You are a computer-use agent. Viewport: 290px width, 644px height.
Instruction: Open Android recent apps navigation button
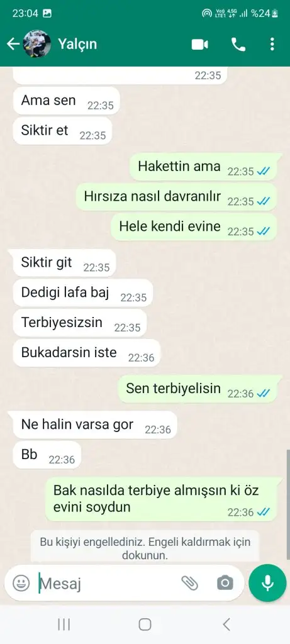64,625
